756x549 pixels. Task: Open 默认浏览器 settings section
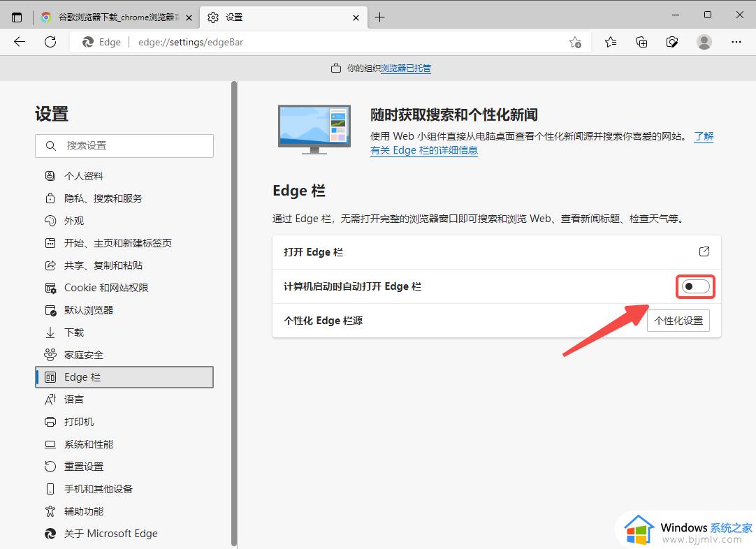(124, 310)
